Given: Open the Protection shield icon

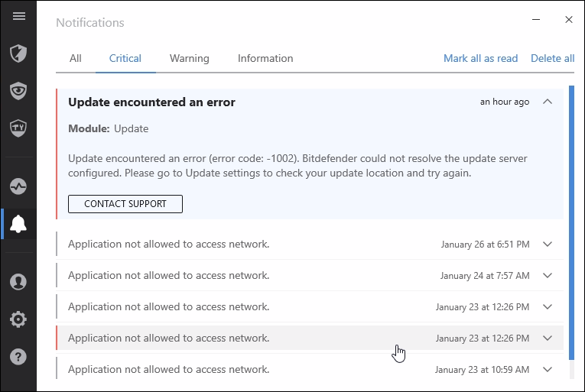Looking at the screenshot, I should [18, 53].
